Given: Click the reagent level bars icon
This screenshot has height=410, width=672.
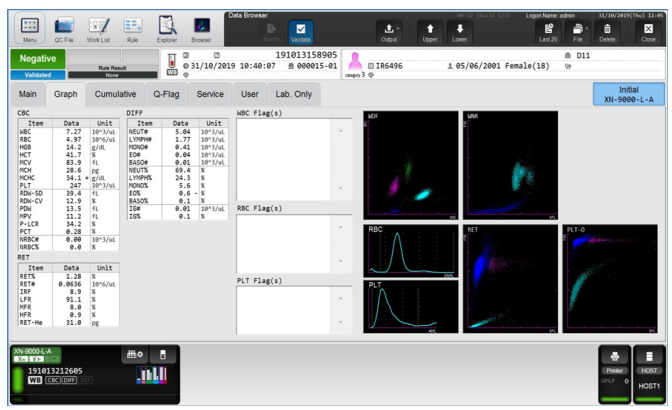Looking at the screenshot, I should click(152, 375).
